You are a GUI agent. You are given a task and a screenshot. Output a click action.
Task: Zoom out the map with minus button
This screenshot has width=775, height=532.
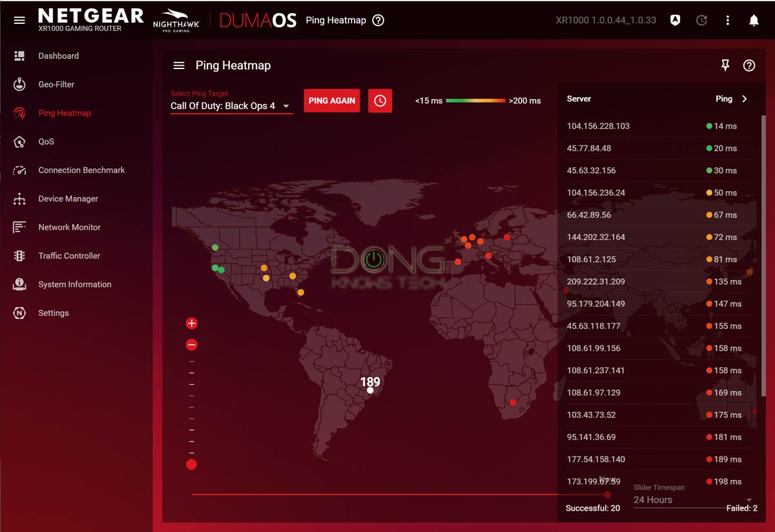[191, 345]
